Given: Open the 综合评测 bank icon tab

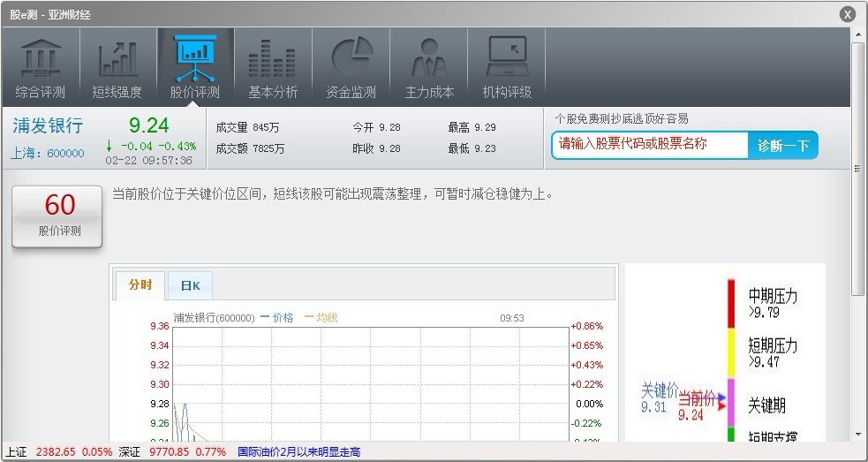Looking at the screenshot, I should click(x=41, y=67).
